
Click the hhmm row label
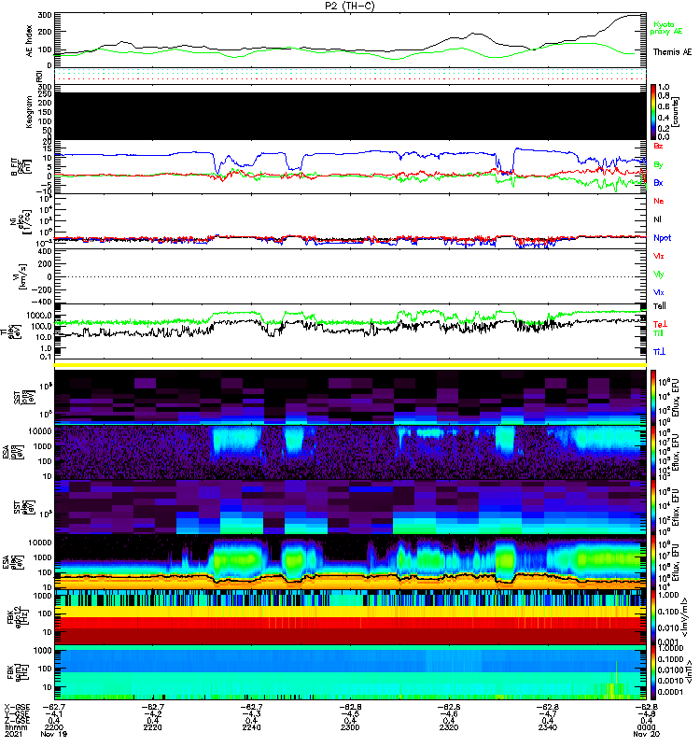[x=16, y=728]
